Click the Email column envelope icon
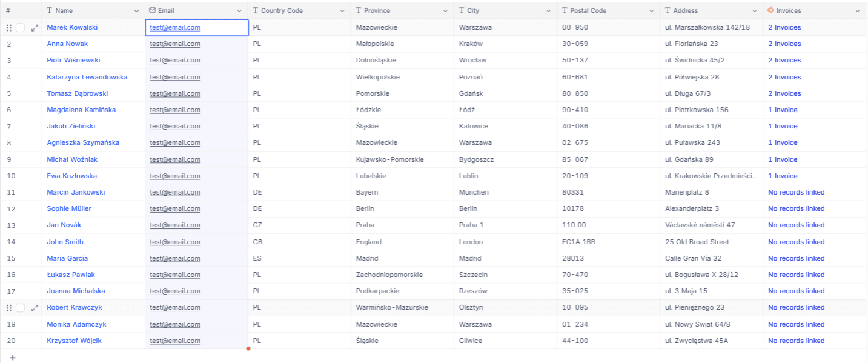This screenshot has height=363, width=868. tap(153, 10)
